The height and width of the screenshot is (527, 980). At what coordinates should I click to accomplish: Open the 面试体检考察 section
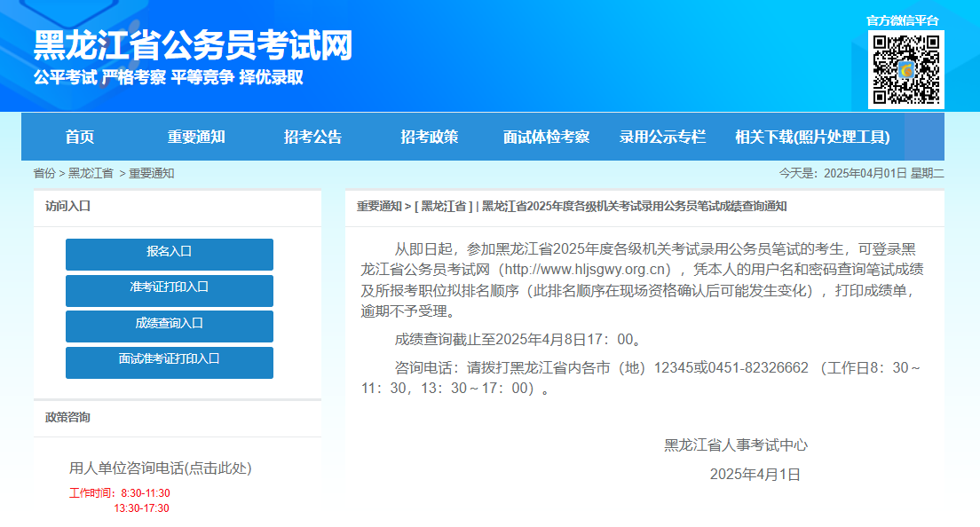[x=546, y=137]
